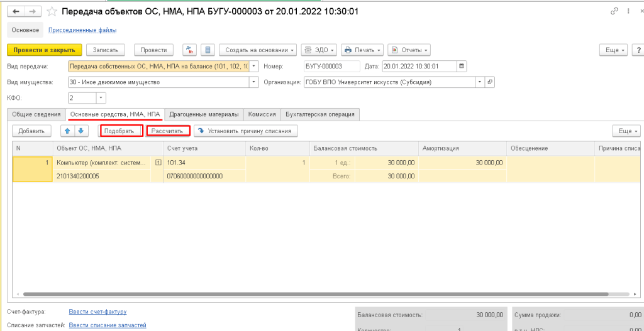
Task: Add document to favorites with star icon
Action: click(x=52, y=12)
